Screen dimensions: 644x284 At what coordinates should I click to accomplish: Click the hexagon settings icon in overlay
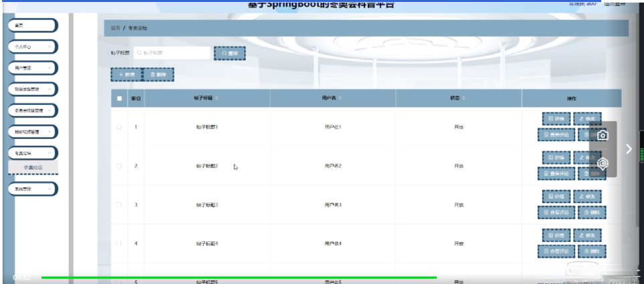[x=603, y=163]
